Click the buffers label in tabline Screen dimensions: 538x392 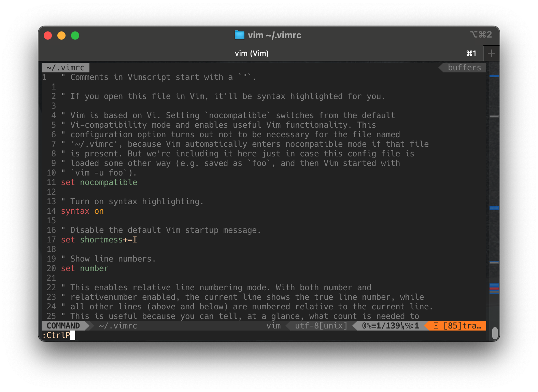point(464,68)
